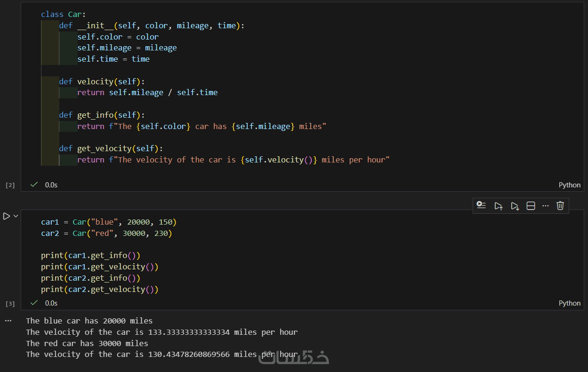Click green checkmark of cell [3]
Image resolution: width=588 pixels, height=372 pixels.
click(34, 303)
